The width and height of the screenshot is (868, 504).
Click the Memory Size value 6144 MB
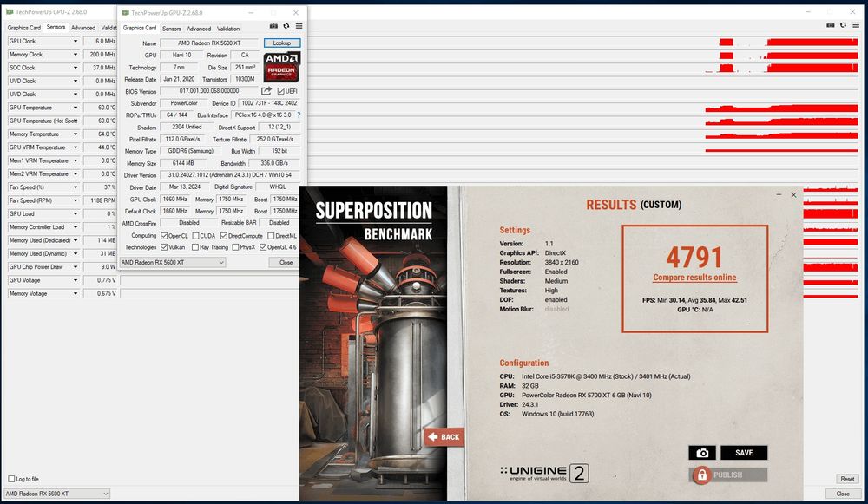(x=183, y=163)
